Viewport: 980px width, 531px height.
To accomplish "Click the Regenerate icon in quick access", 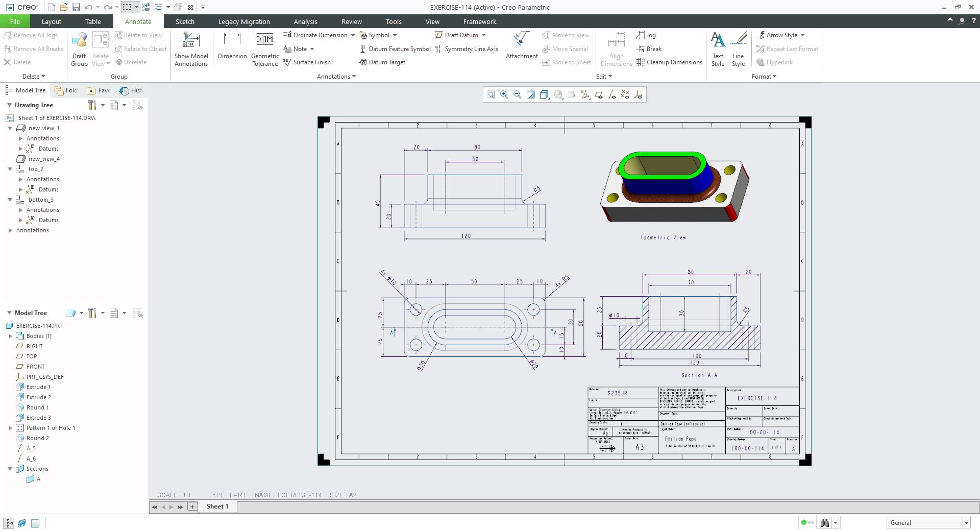I will [146, 7].
